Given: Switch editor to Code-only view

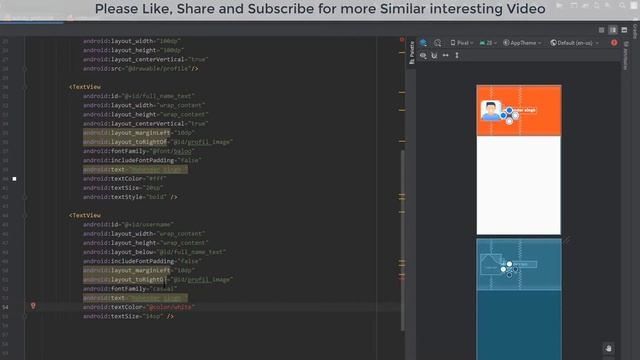Looking at the screenshot, I should (x=601, y=30).
